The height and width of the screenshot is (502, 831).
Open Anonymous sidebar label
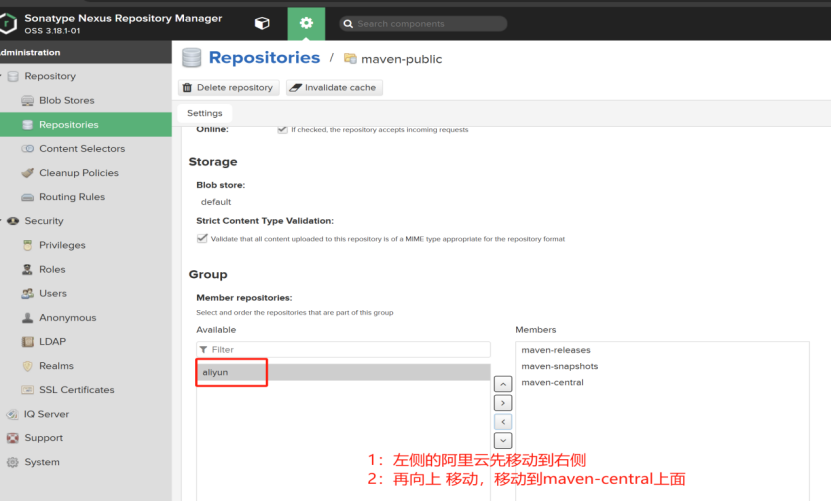68,318
